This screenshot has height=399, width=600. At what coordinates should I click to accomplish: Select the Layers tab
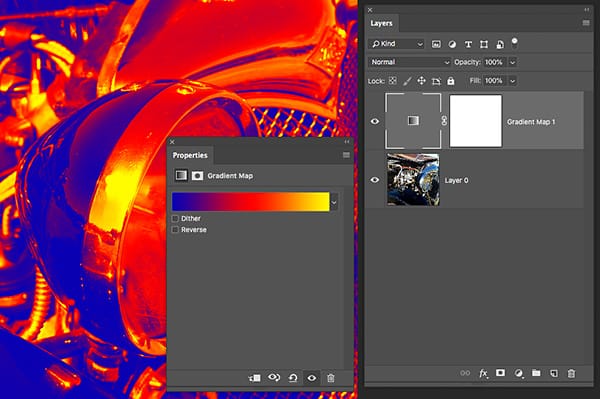point(382,23)
